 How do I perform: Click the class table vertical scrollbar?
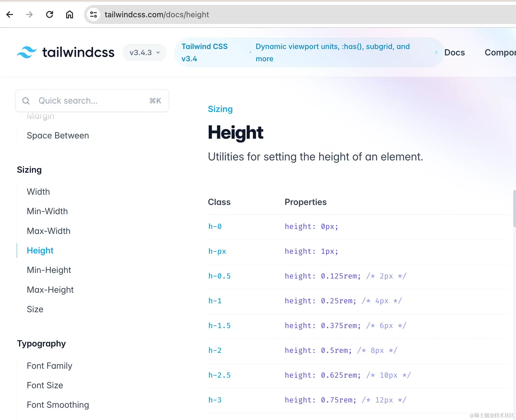(514, 209)
